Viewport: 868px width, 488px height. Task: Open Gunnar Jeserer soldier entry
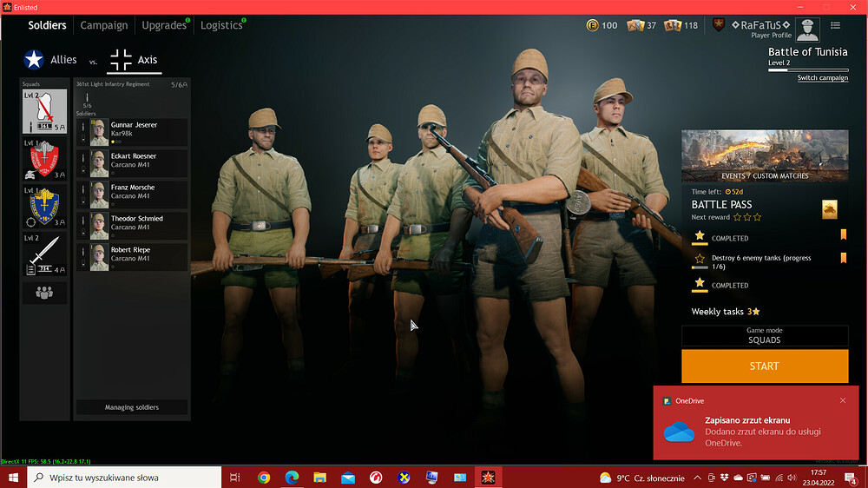click(x=132, y=132)
